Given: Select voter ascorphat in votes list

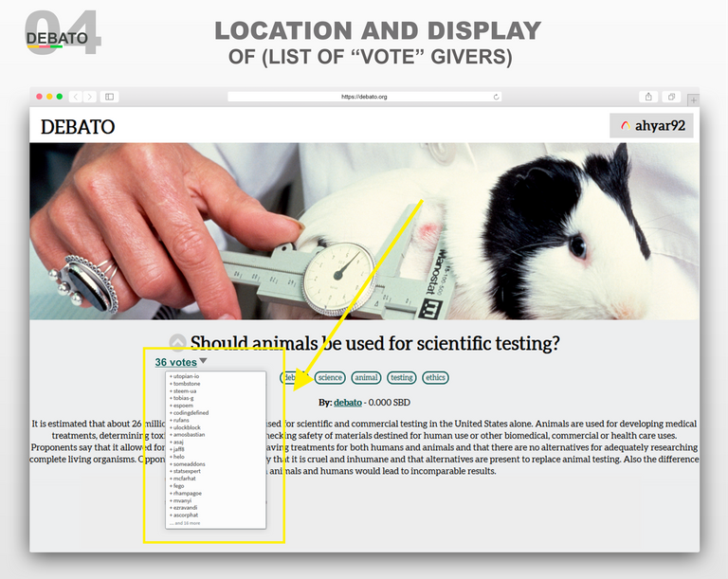Looking at the screenshot, I should pos(184,515).
